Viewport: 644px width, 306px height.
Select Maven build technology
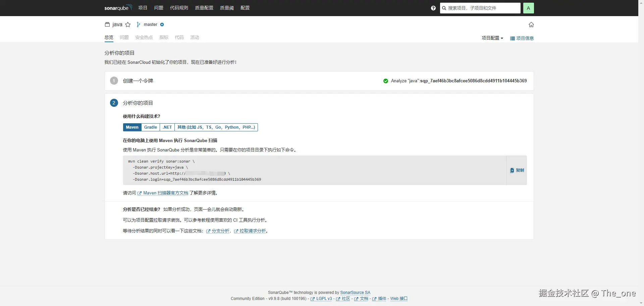point(132,127)
